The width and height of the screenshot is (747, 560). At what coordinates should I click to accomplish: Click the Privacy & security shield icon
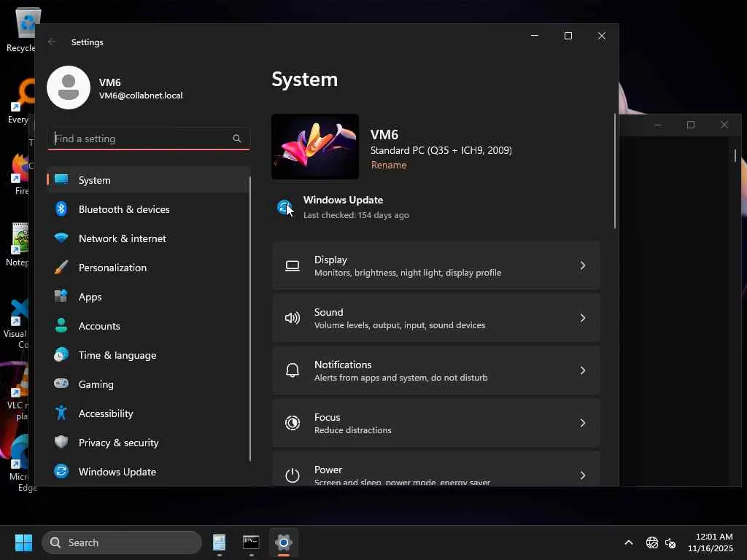(61, 442)
